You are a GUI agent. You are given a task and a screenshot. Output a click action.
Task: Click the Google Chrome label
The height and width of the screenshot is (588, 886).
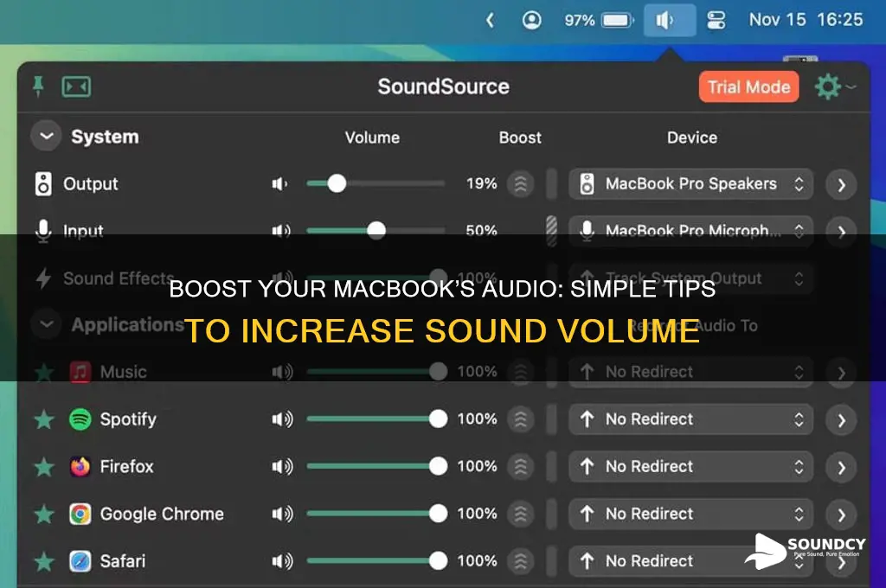(162, 514)
